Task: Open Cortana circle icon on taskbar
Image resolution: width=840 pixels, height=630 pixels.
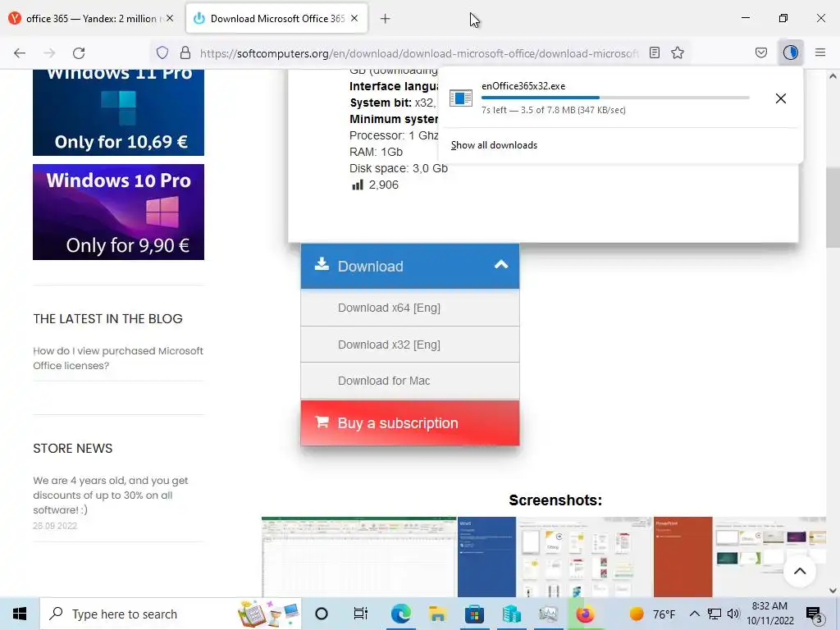Action: (x=322, y=614)
